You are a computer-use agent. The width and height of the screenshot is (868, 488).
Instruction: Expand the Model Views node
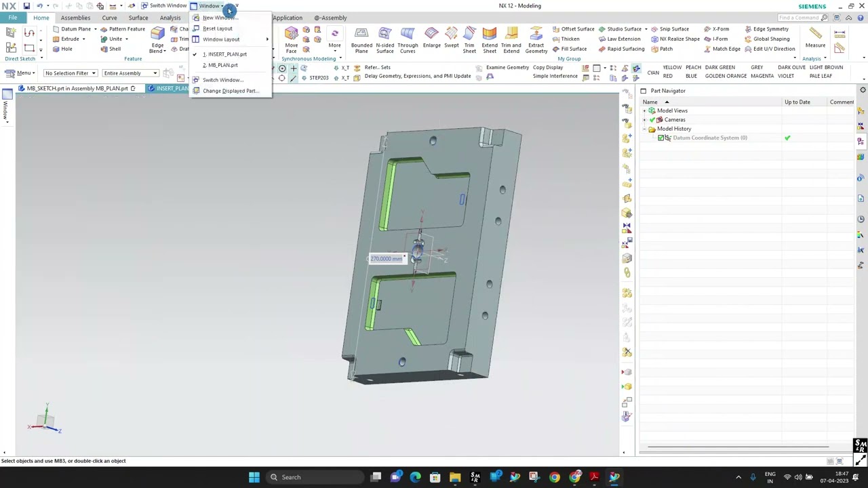[x=644, y=111]
